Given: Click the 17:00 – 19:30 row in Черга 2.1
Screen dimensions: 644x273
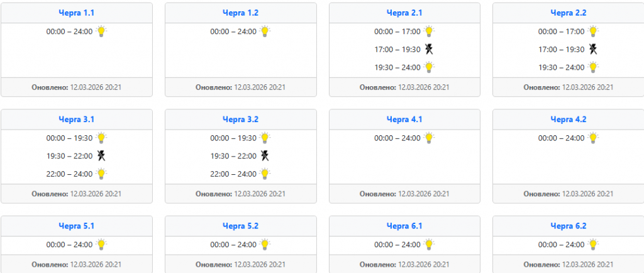Looking at the screenshot, I should pos(397,49).
